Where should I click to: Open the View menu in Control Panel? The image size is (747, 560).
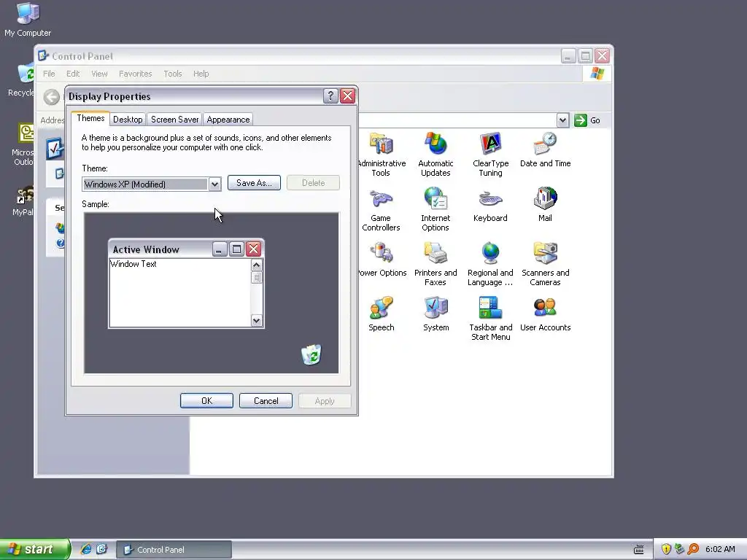(99, 74)
